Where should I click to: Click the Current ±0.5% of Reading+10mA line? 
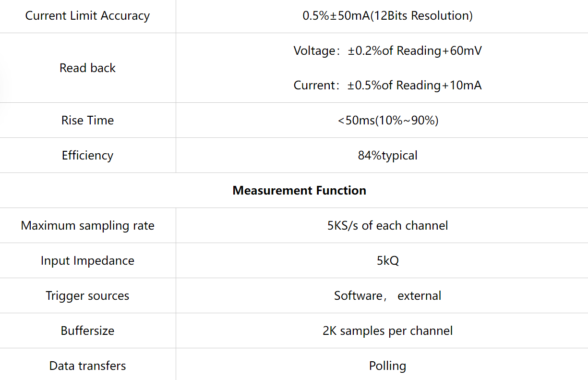click(387, 86)
